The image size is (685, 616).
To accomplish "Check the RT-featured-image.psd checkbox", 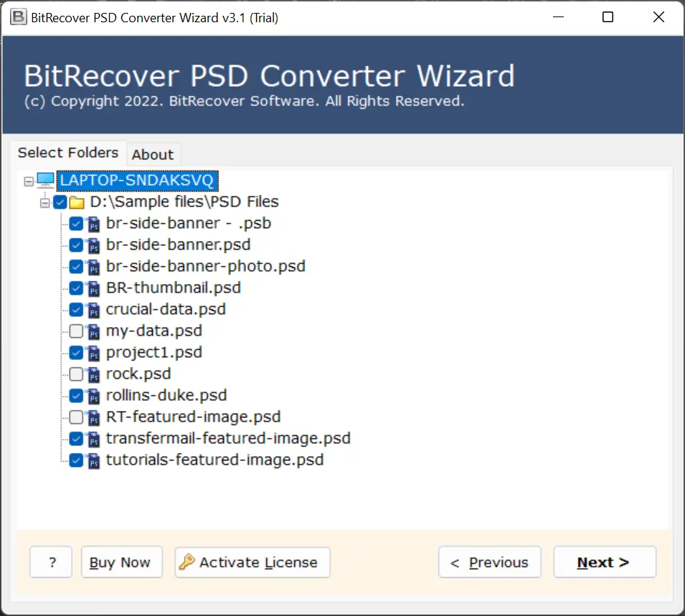I will coord(76,417).
